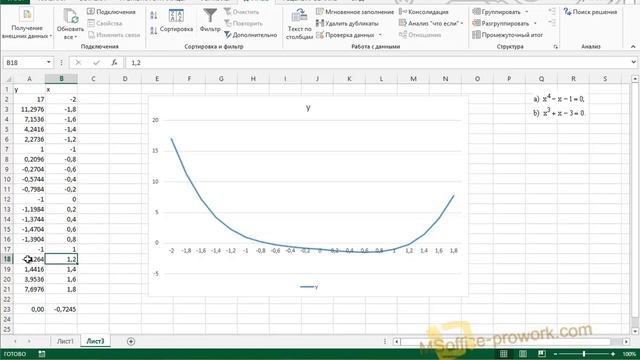Sort ascending with the A-Z icon

click(x=154, y=16)
